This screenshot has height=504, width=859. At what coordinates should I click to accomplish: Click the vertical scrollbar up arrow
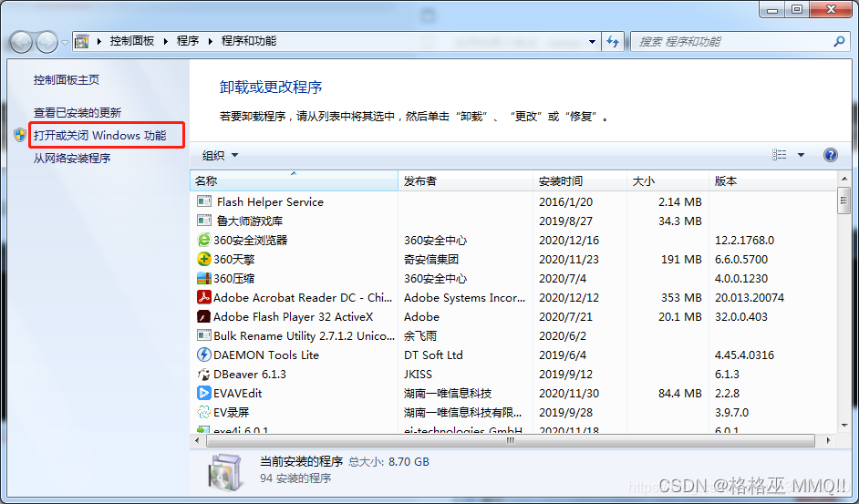click(844, 178)
